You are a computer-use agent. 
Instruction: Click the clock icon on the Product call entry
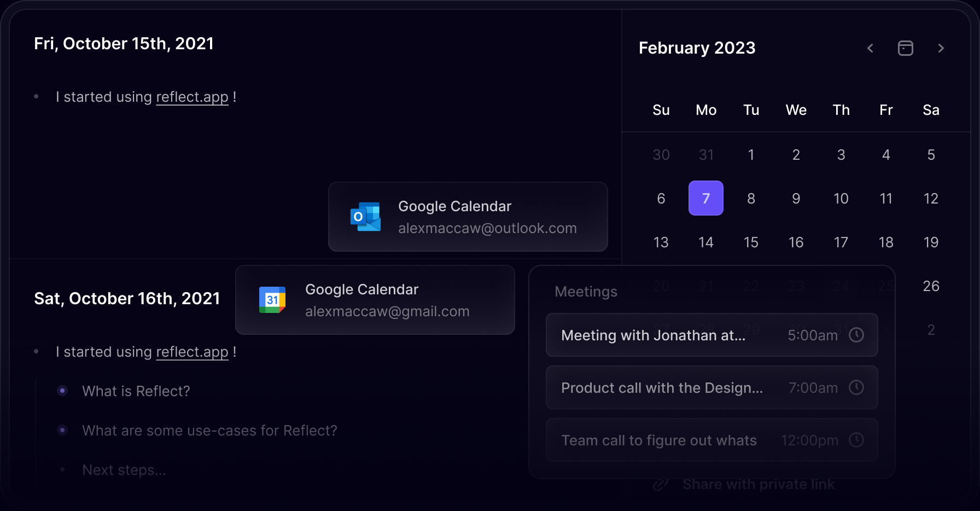point(856,387)
